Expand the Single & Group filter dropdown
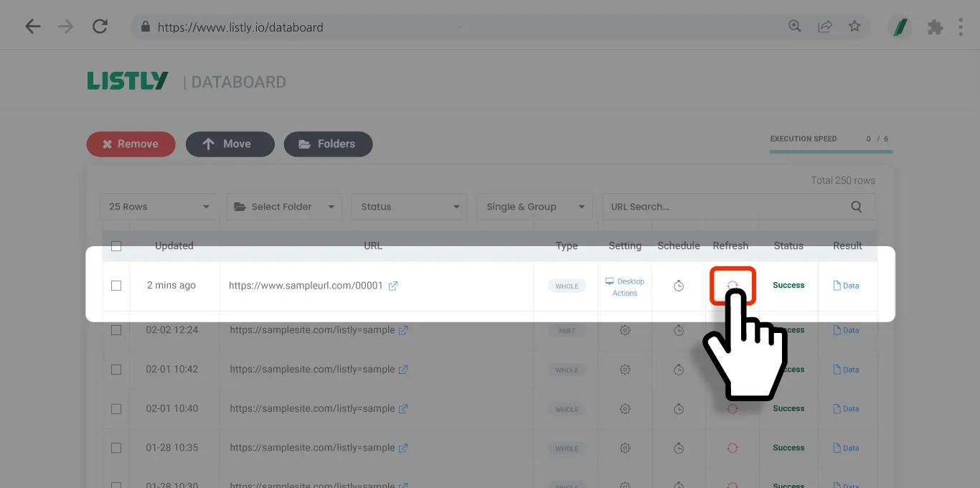Viewport: 980px width, 488px height. 534,207
